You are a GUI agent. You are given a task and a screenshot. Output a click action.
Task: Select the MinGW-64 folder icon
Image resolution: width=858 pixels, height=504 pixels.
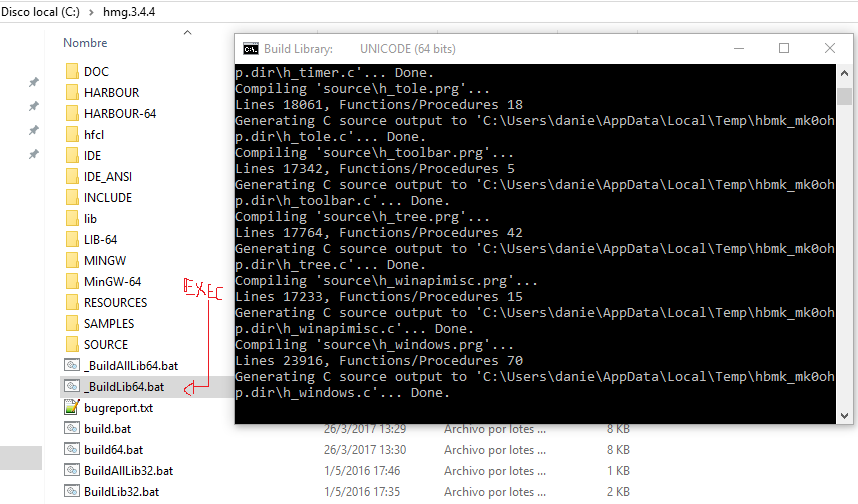(x=72, y=281)
